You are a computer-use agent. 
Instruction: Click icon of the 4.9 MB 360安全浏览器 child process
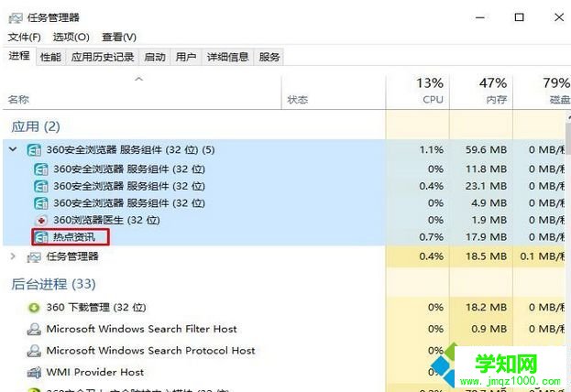(x=40, y=203)
